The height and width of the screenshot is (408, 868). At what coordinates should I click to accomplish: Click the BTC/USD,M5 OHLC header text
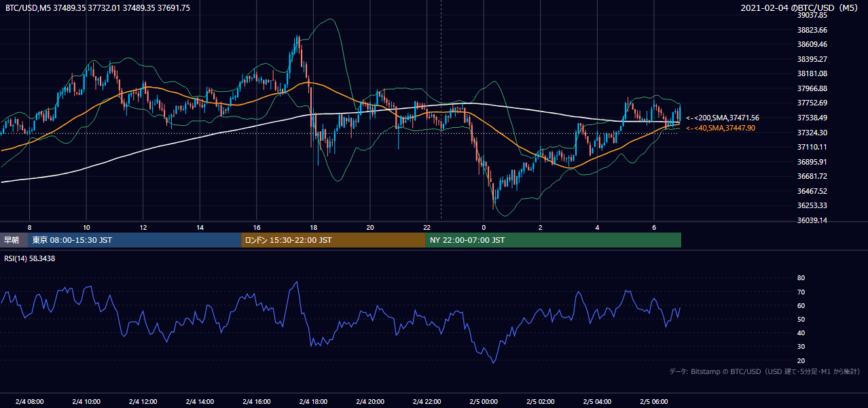coord(98,8)
